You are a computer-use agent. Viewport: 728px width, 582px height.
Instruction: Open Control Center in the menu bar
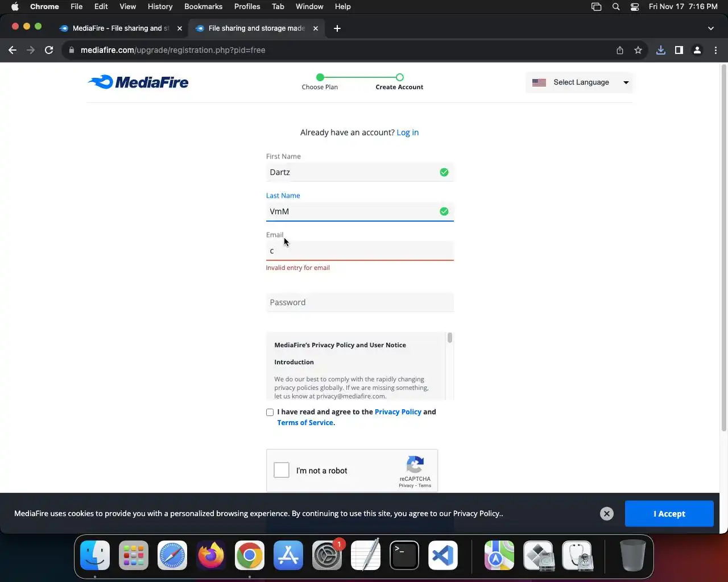point(635,7)
